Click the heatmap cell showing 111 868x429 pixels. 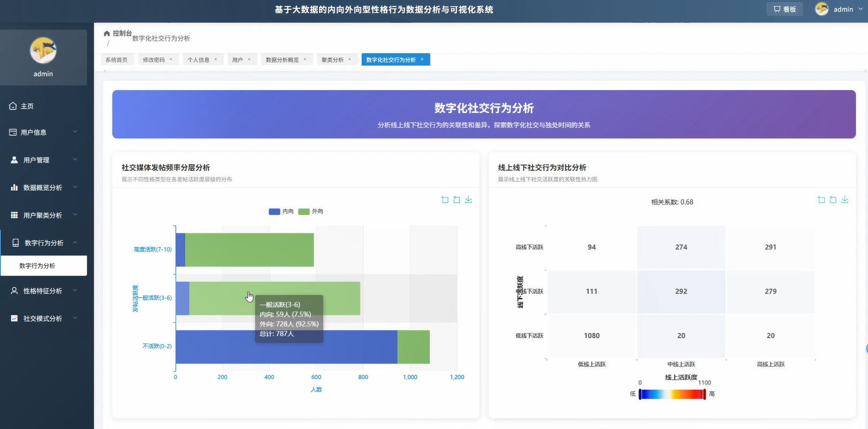592,291
